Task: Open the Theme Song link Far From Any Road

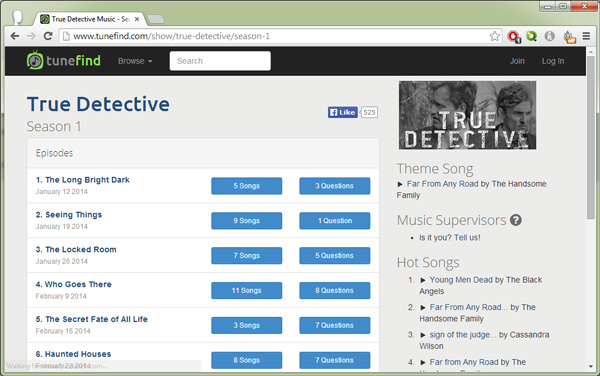Action: point(442,184)
